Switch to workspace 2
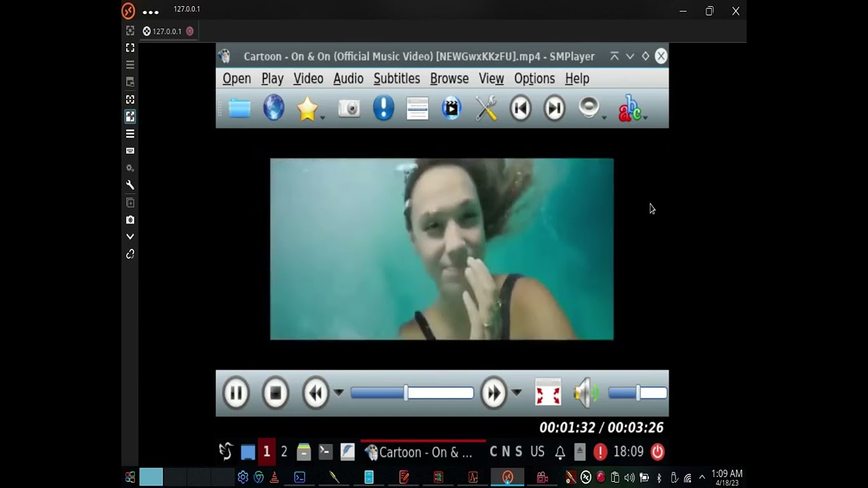 (284, 452)
